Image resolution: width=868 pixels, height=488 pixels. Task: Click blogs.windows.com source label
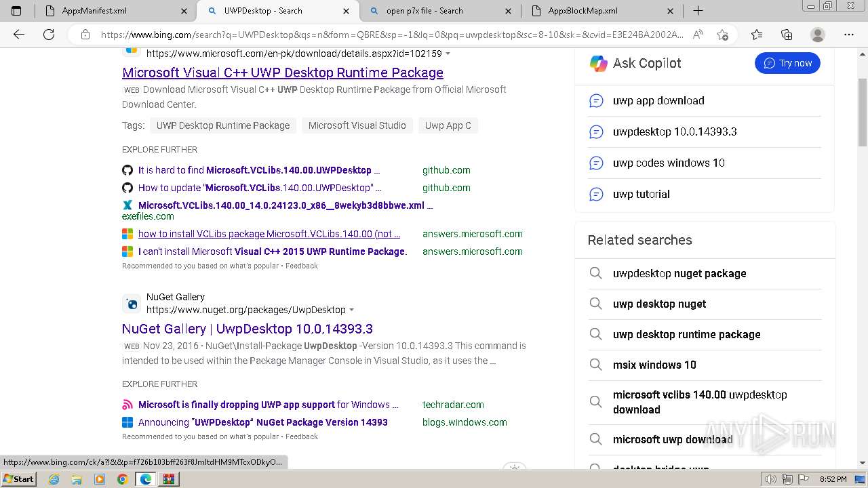coord(465,422)
